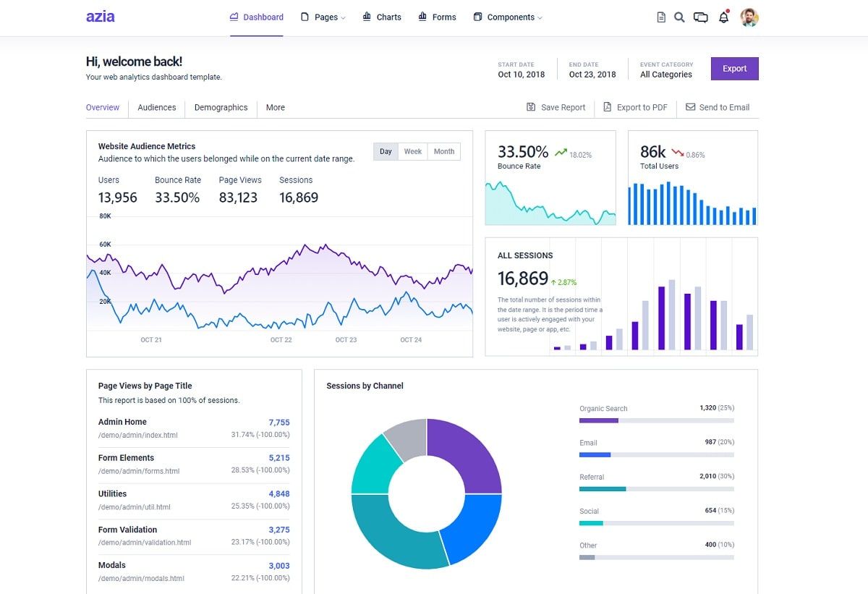Image resolution: width=868 pixels, height=594 pixels.
Task: Click the Send to Email envelope icon
Action: coord(690,107)
